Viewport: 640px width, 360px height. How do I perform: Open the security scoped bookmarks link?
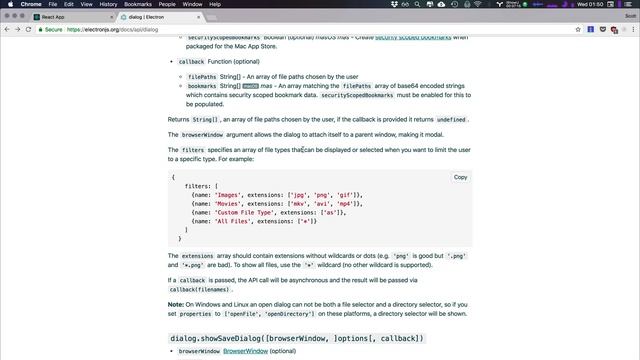[x=413, y=37]
